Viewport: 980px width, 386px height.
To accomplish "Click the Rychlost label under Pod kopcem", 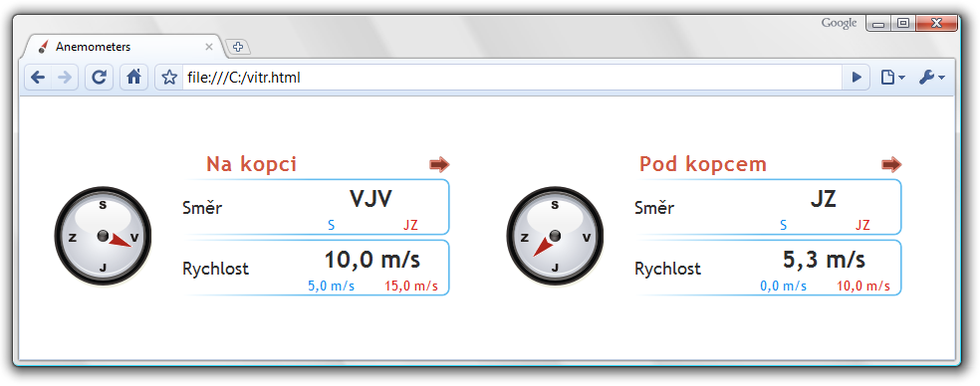I will coord(667,270).
